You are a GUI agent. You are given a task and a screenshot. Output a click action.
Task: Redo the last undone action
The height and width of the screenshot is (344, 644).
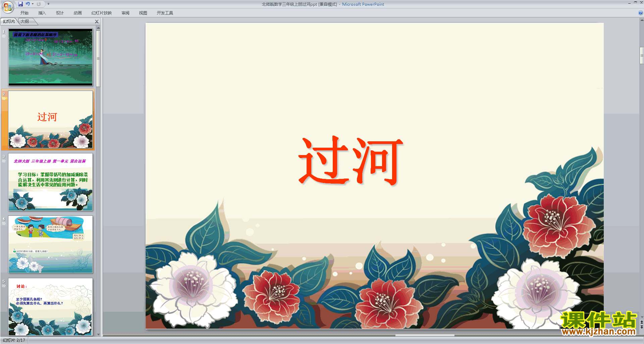coord(39,4)
